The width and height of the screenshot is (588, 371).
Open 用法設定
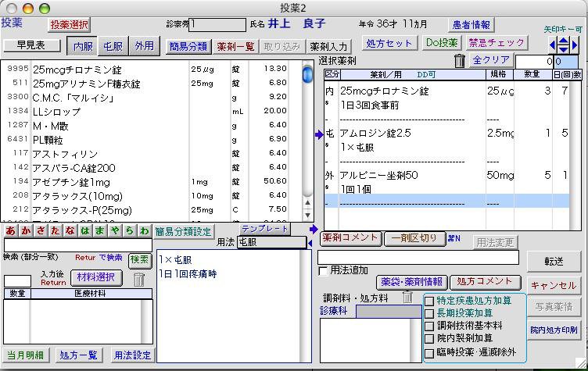coord(132,355)
